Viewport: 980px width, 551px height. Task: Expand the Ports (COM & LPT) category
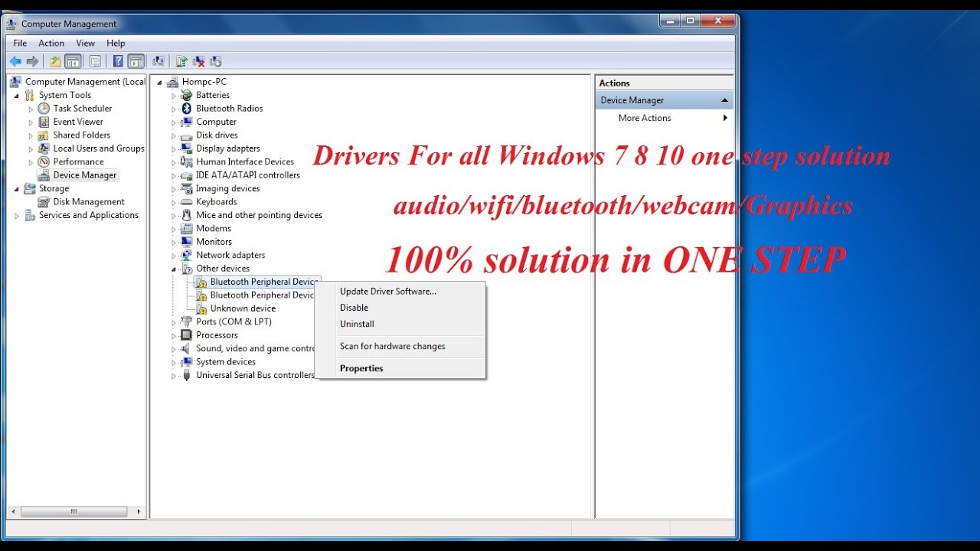click(174, 322)
